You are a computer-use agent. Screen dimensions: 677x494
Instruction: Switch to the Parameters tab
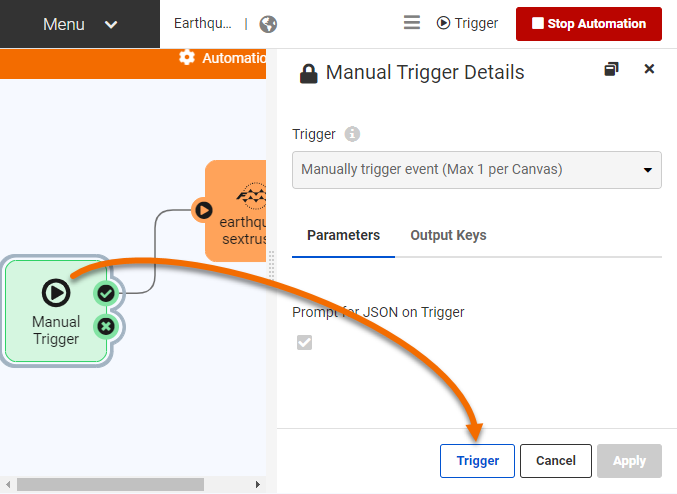[x=343, y=236]
